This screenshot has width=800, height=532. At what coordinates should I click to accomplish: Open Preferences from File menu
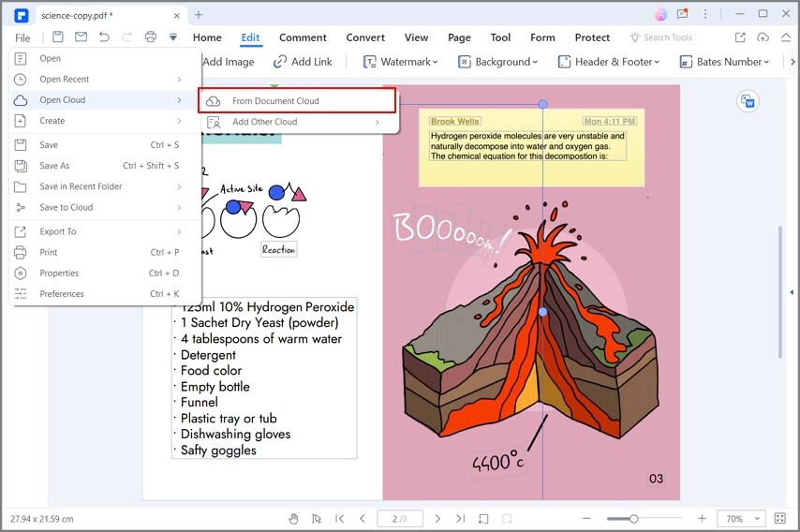click(106, 294)
